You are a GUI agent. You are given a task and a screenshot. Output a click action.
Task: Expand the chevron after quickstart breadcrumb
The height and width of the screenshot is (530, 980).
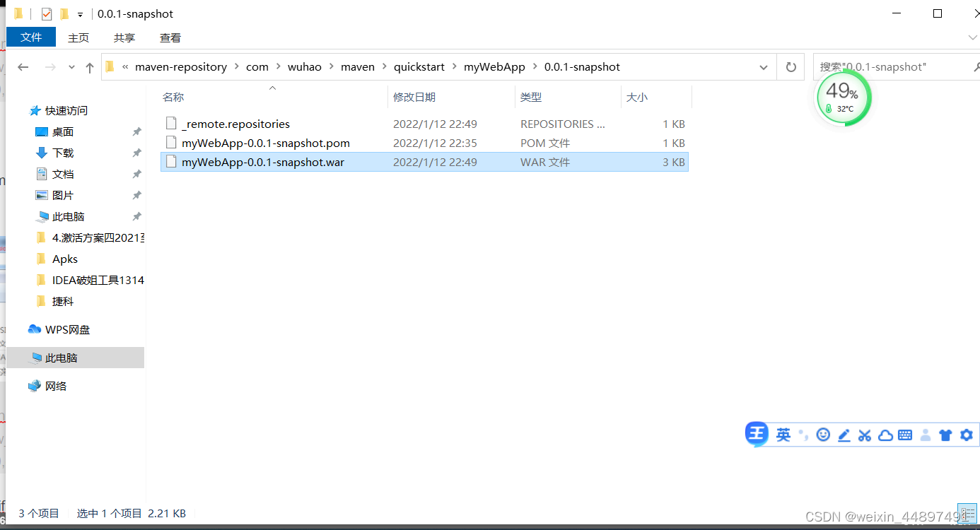click(x=455, y=67)
